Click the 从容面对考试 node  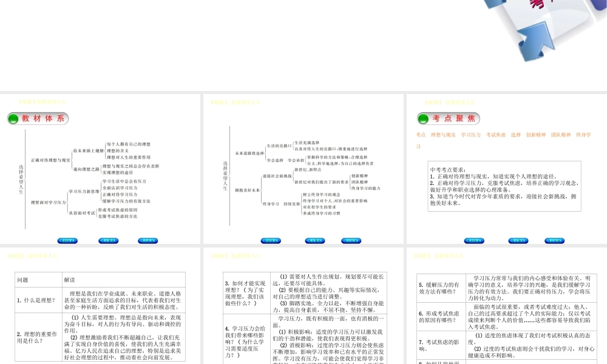tap(82, 213)
